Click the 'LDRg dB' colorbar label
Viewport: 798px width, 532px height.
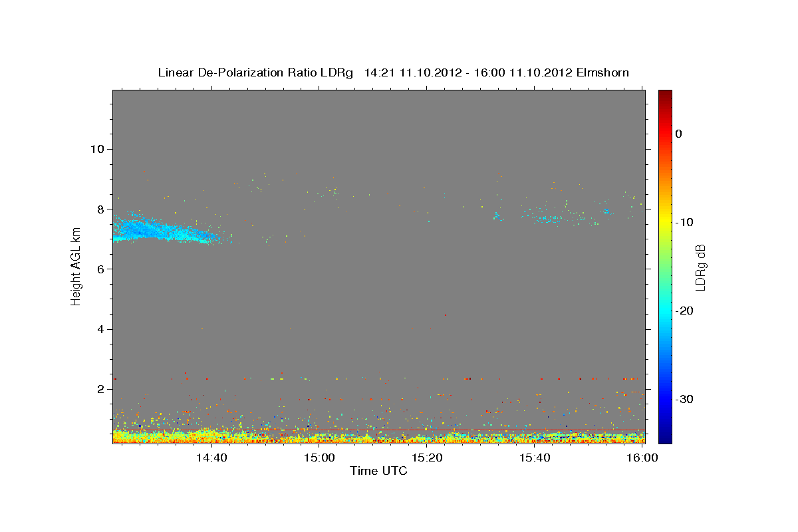tap(700, 267)
